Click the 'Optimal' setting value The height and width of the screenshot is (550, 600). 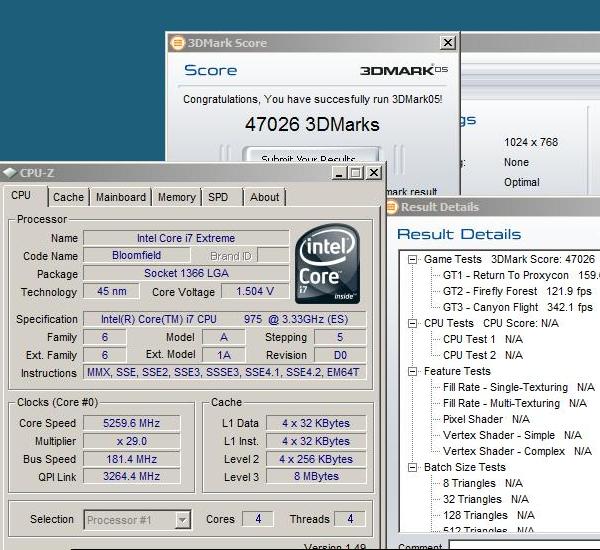(x=522, y=183)
